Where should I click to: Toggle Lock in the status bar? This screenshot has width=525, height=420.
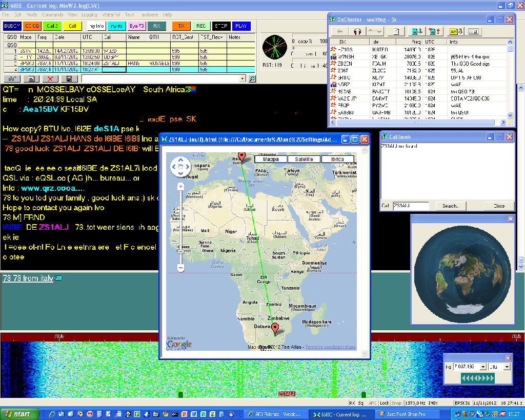(385, 403)
